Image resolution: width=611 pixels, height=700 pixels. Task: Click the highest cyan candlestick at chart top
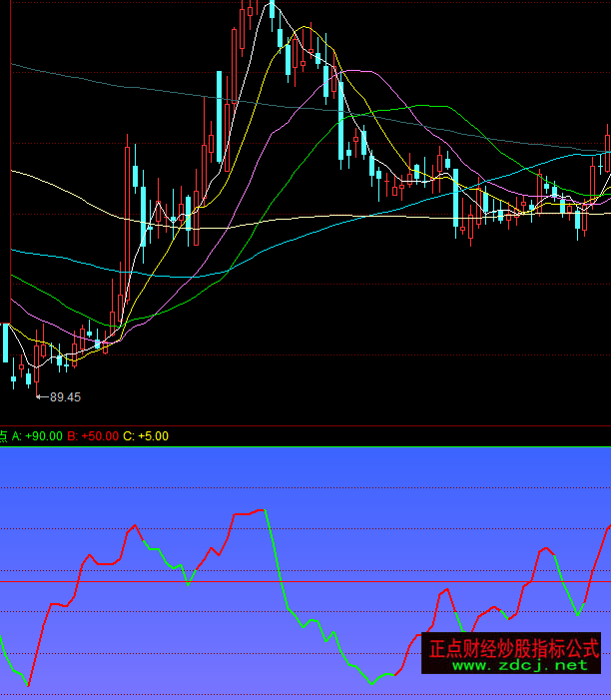pos(271,10)
